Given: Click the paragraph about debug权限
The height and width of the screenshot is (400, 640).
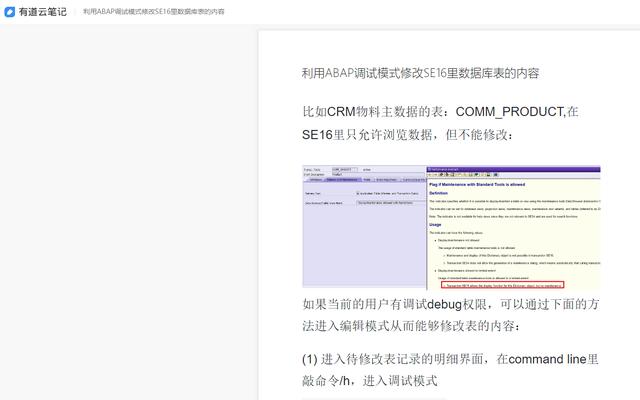Looking at the screenshot, I should click(x=451, y=315).
